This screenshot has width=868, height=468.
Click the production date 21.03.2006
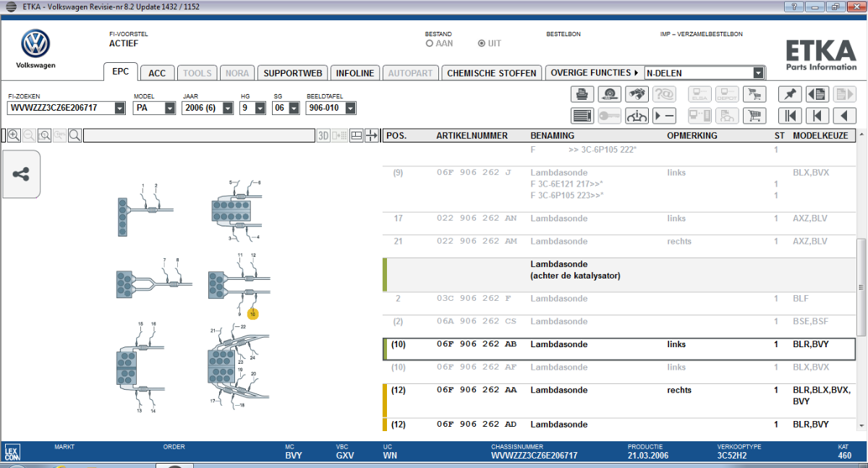tap(647, 456)
